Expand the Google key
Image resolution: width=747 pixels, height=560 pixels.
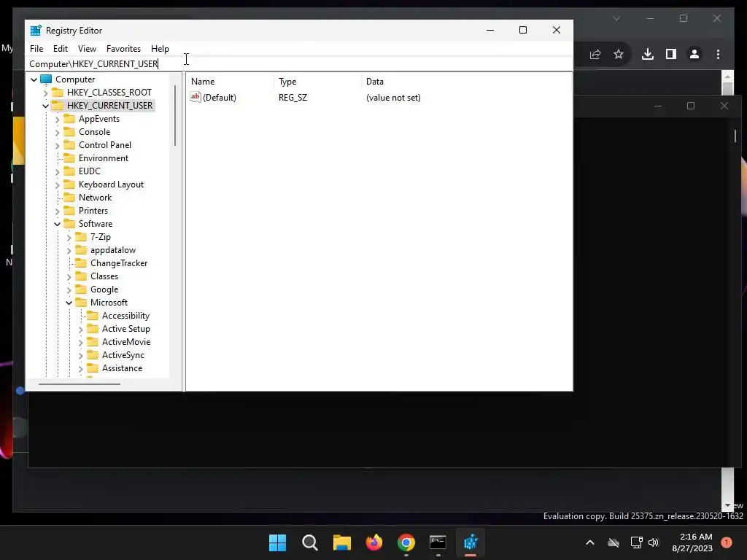coord(69,289)
